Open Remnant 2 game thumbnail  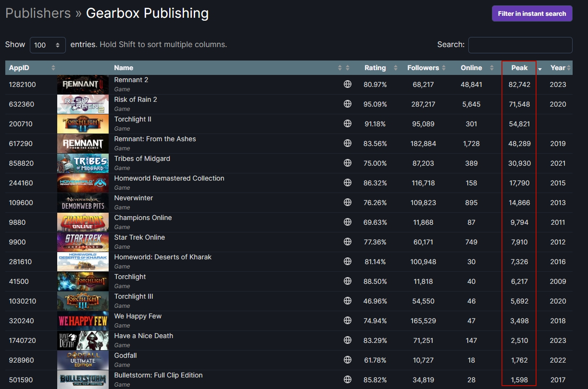(83, 85)
